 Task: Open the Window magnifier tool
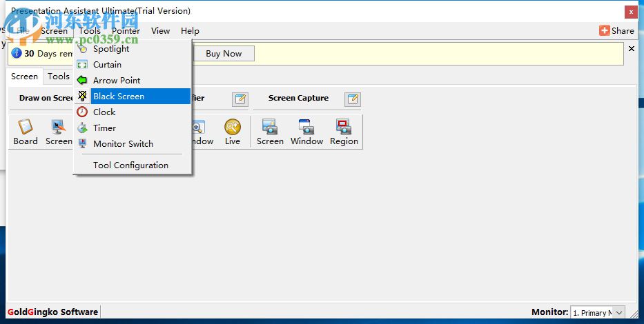coord(202,132)
